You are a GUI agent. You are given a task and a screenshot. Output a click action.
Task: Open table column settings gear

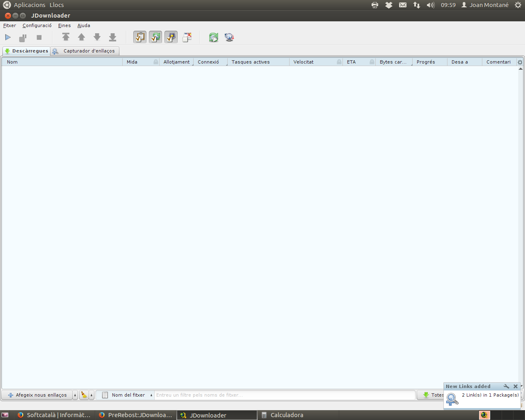coord(520,62)
